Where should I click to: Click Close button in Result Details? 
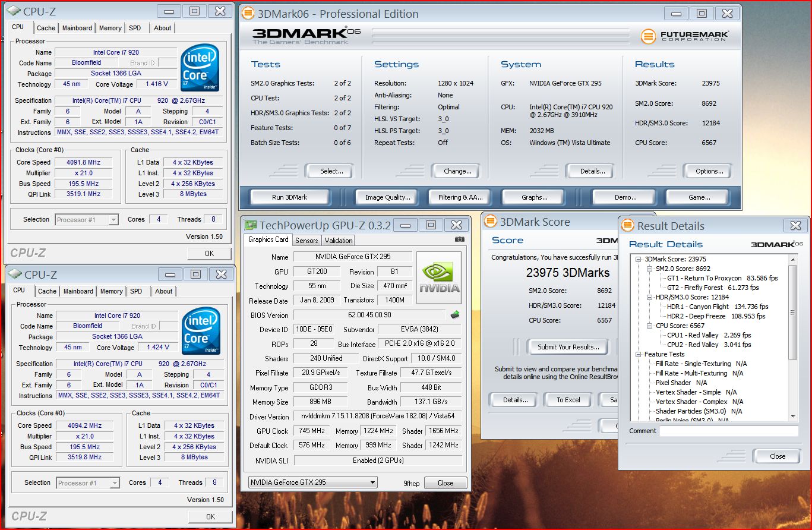(778, 456)
